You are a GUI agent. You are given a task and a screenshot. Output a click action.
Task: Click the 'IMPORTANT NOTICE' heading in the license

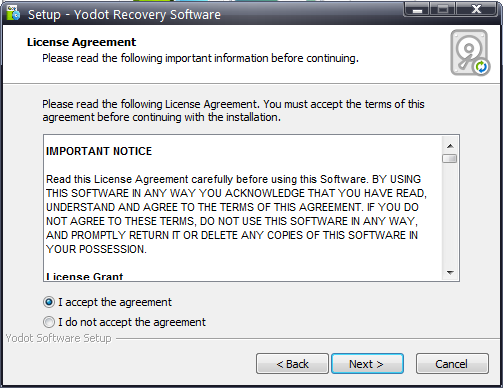[x=99, y=151]
